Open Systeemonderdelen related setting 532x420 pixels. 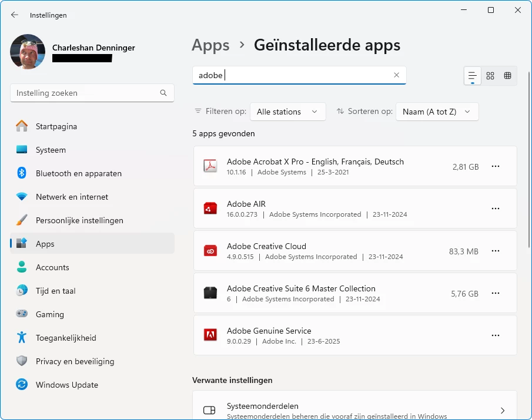tap(355, 405)
